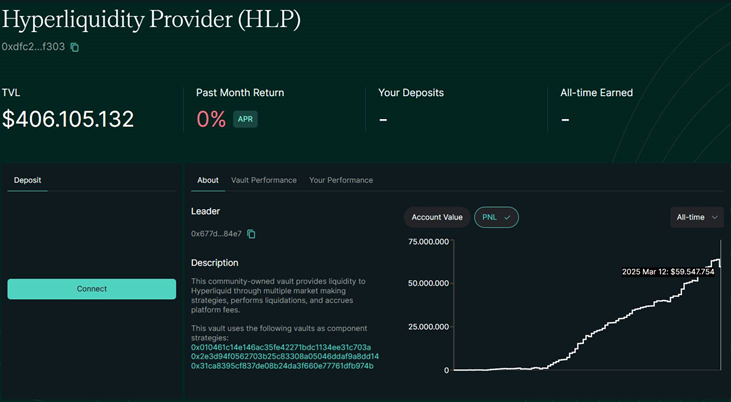Copy the leader address 0x677d...84e7
This screenshot has width=731, height=402.
point(251,234)
